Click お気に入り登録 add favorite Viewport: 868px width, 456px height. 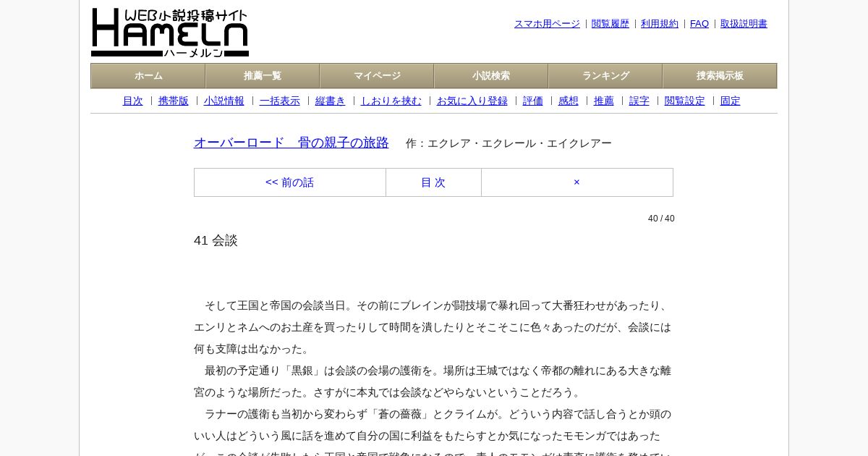pyautogui.click(x=472, y=101)
